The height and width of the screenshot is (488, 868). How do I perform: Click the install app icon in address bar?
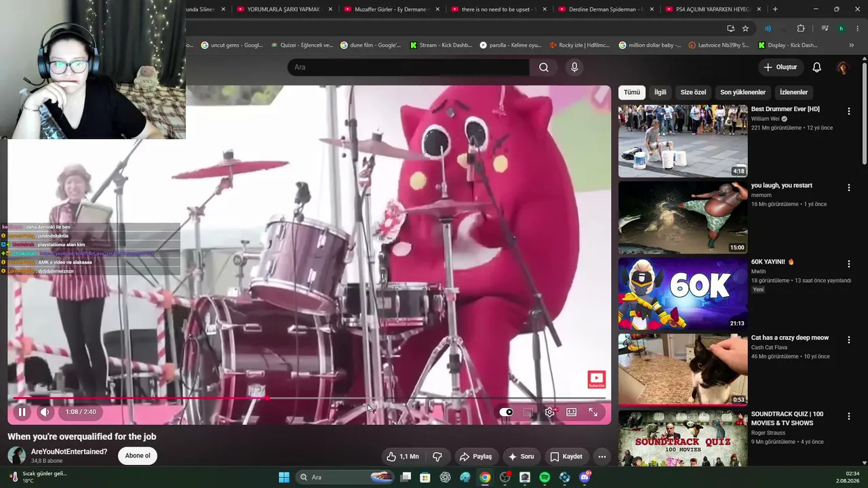pyautogui.click(x=730, y=28)
